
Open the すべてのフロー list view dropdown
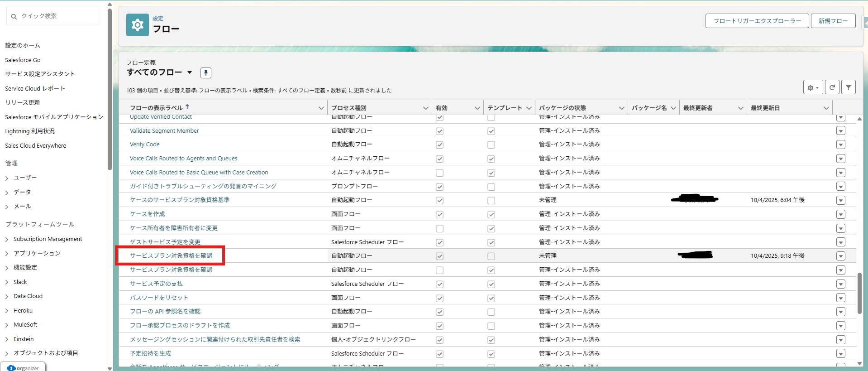tap(190, 72)
